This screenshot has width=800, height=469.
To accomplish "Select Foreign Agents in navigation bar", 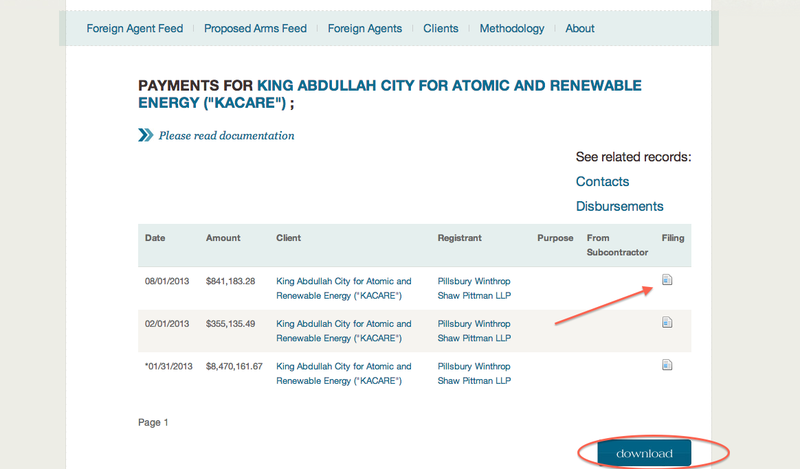I will (365, 29).
